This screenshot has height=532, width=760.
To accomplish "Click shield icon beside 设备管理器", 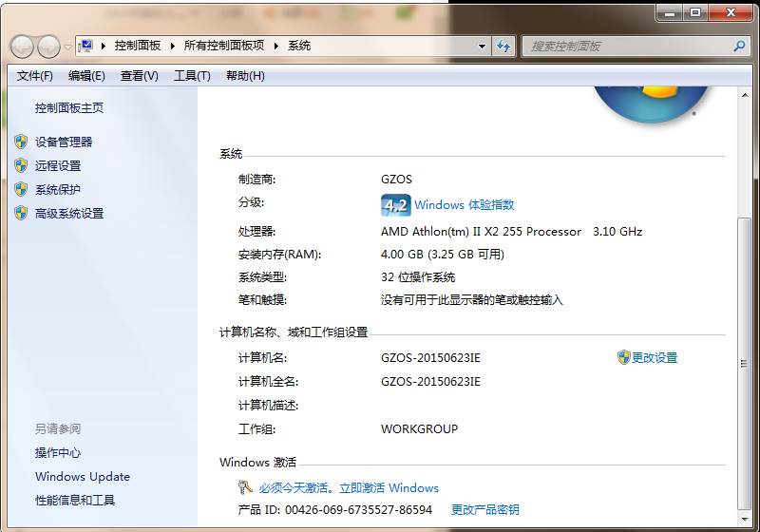I will [21, 142].
